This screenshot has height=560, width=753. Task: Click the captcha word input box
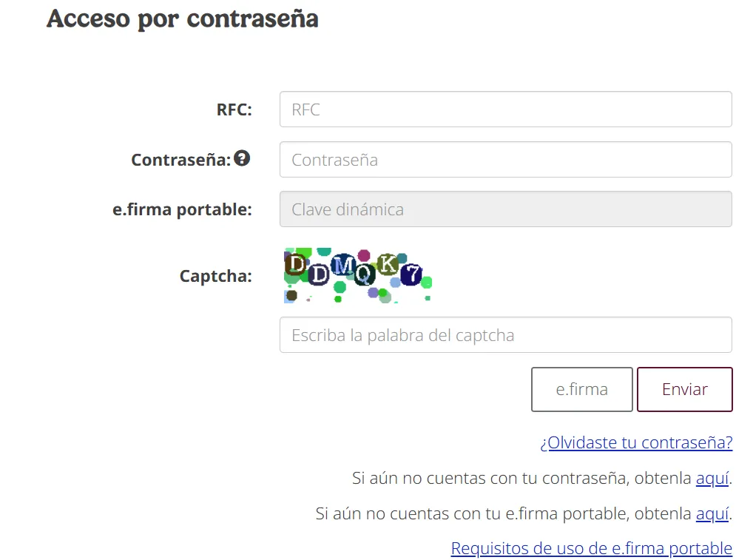(x=505, y=335)
